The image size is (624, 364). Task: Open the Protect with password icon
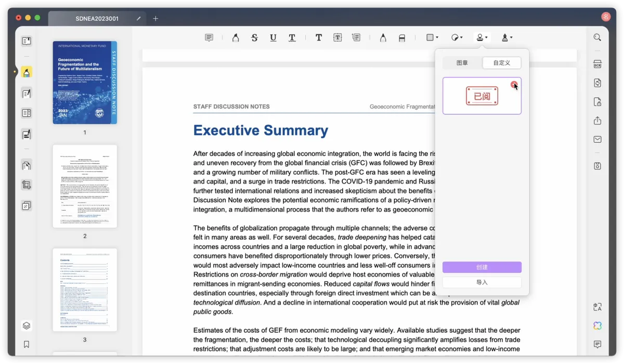[x=597, y=102]
